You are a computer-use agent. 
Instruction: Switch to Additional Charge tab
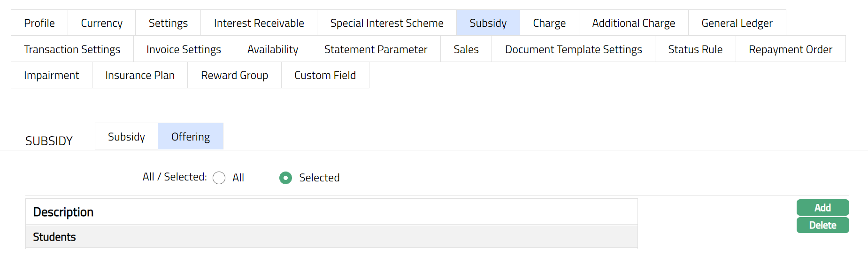[x=633, y=23]
